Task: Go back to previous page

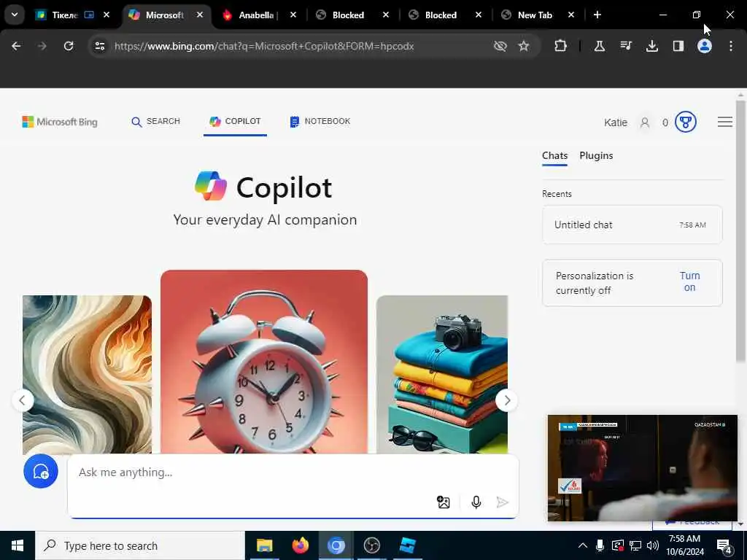Action: (16, 46)
